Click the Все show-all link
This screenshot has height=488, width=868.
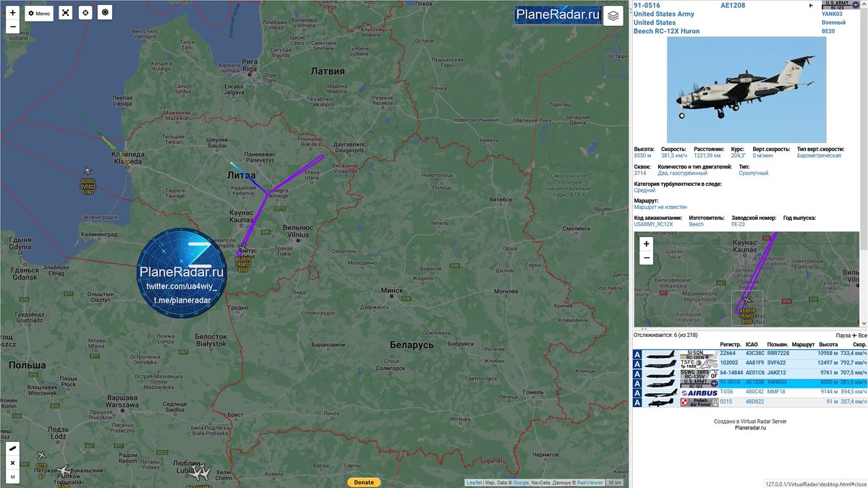862,335
